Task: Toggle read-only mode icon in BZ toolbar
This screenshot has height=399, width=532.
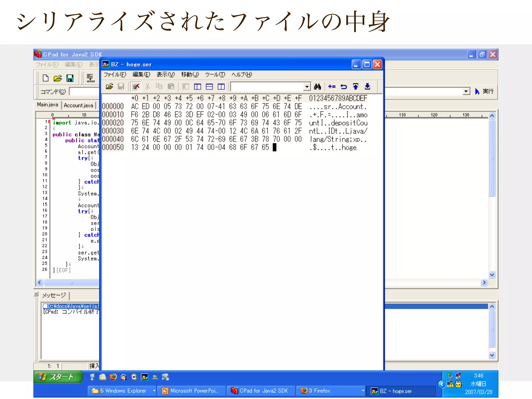Action: (136, 87)
